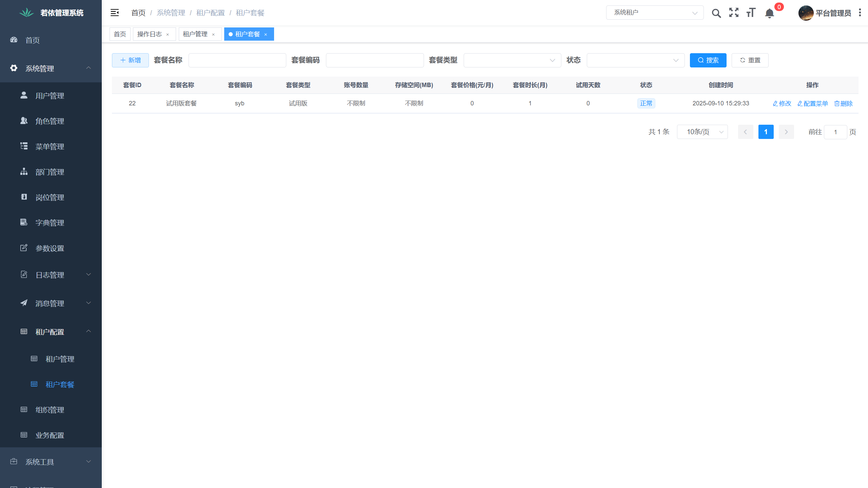Image resolution: width=868 pixels, height=488 pixels.
Task: Open the notification bell
Action: (769, 14)
